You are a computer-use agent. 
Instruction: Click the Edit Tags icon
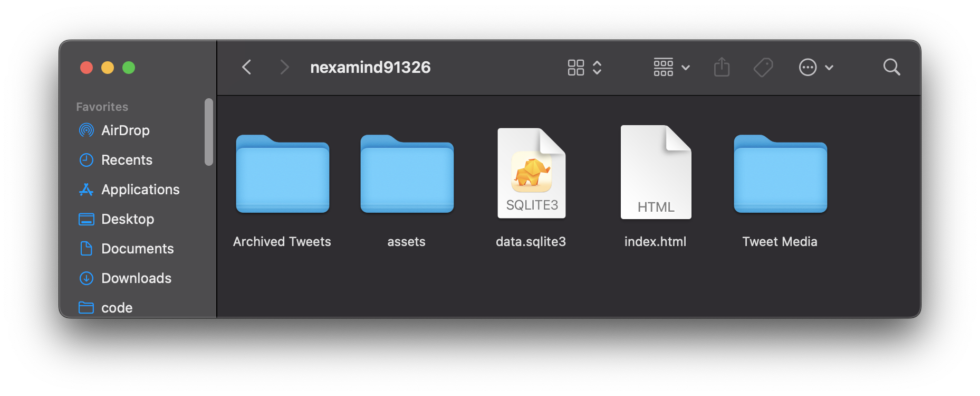tap(763, 67)
